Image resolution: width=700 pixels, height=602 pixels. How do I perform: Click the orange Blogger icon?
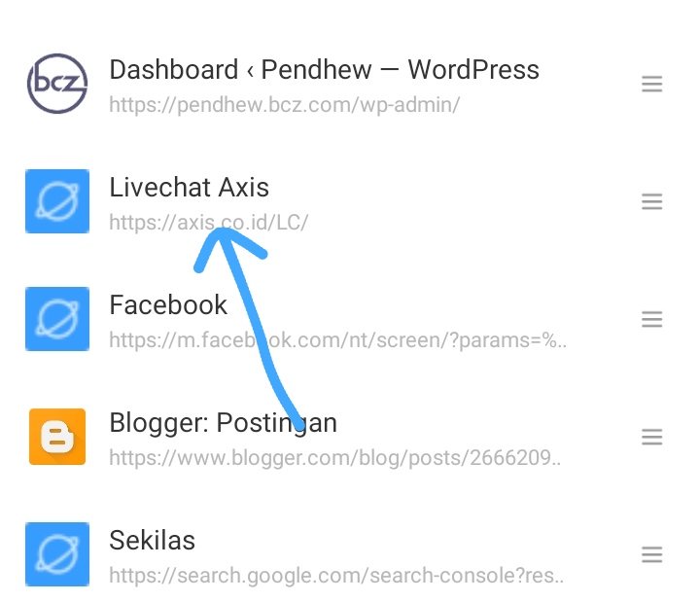tap(57, 437)
